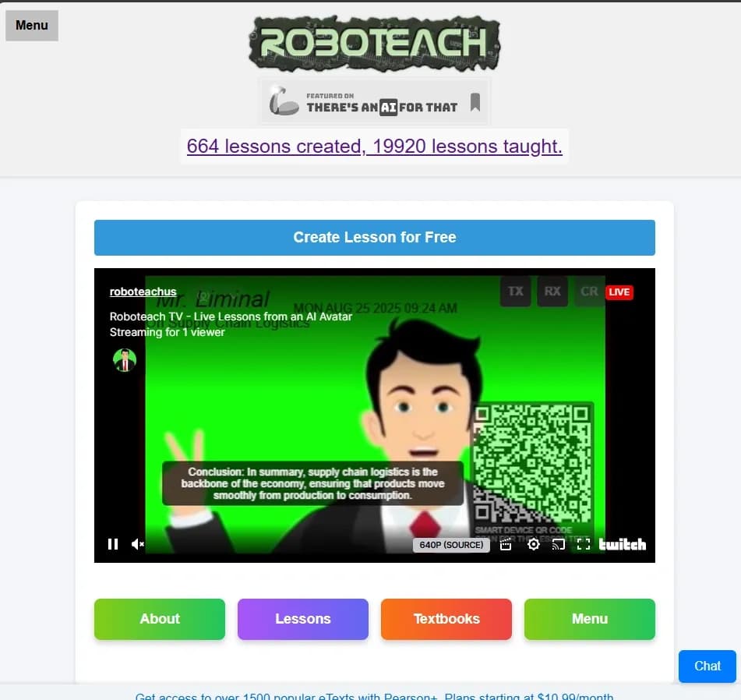Viewport: 741px width, 700px height.
Task: Open the Lessons page
Action: 303,619
